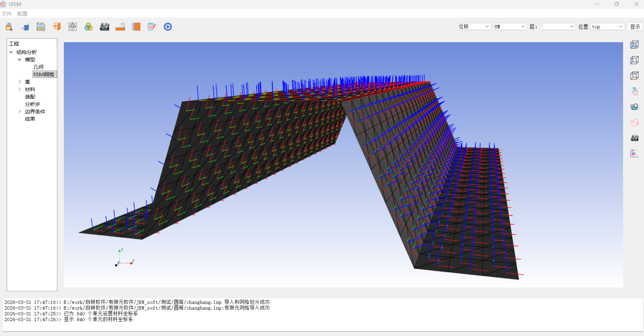Open the 配置 menu
This screenshot has height=336, width=644.
22,14
